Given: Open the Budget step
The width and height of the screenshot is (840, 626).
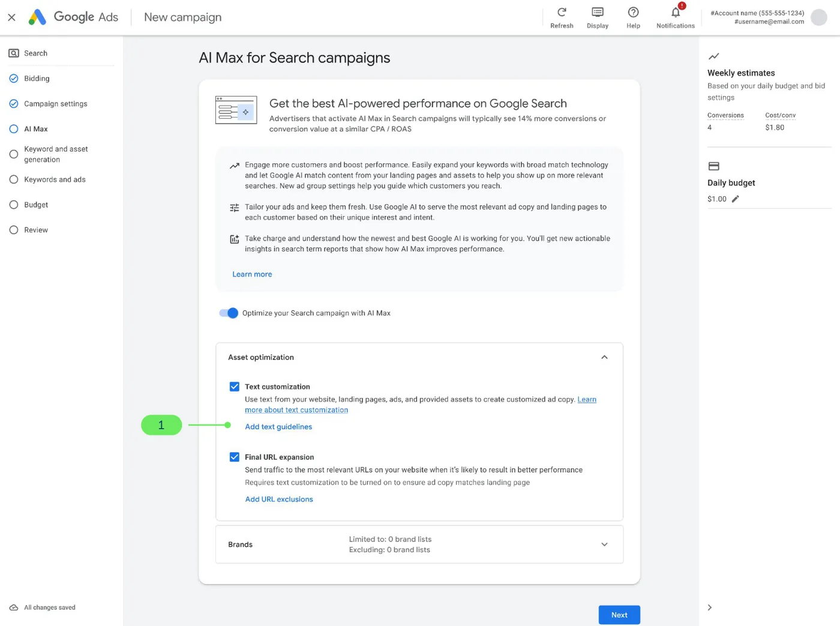Looking at the screenshot, I should (x=36, y=205).
